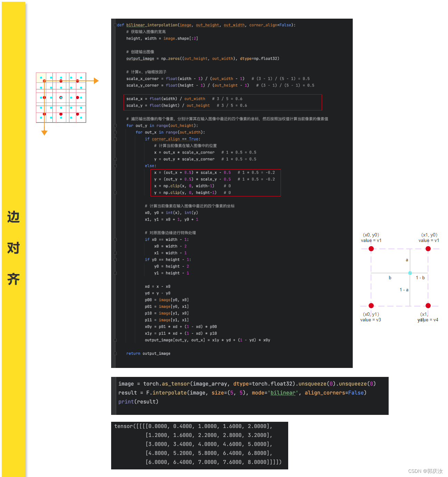
Task: Click the Chinese character '边' on yellow bar
Action: [13, 217]
